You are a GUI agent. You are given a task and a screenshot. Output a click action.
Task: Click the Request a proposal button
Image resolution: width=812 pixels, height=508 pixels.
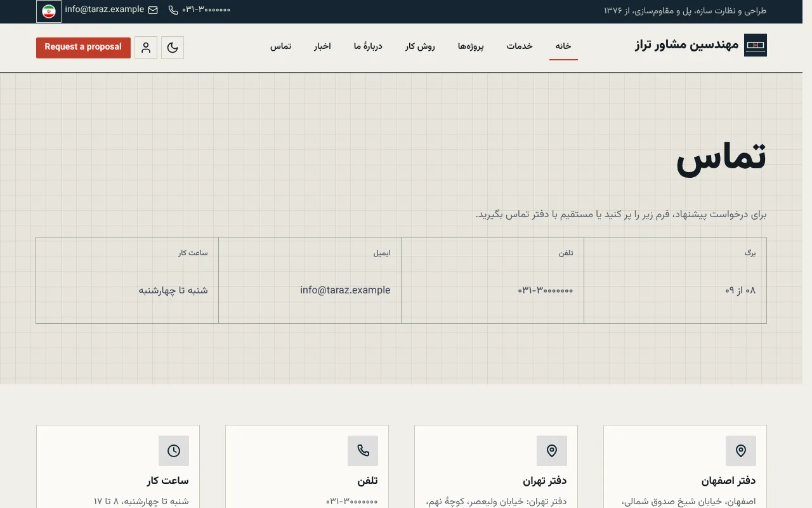coord(83,48)
